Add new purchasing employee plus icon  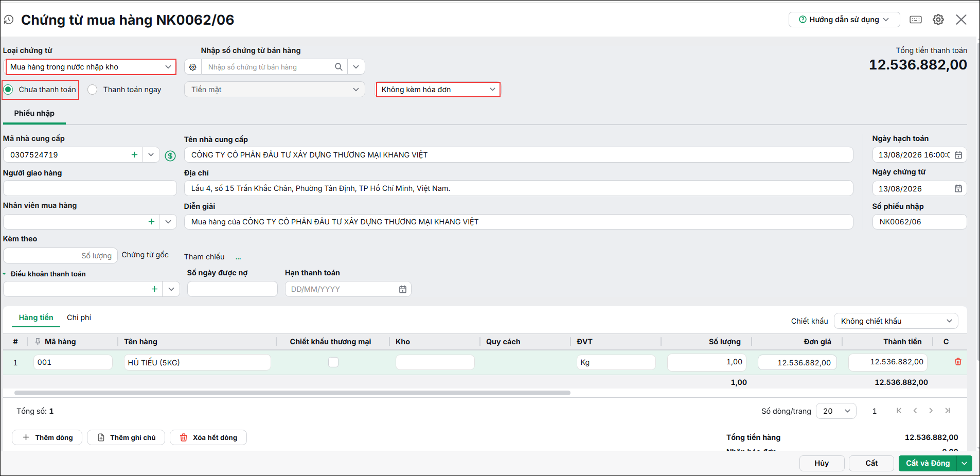click(x=151, y=222)
